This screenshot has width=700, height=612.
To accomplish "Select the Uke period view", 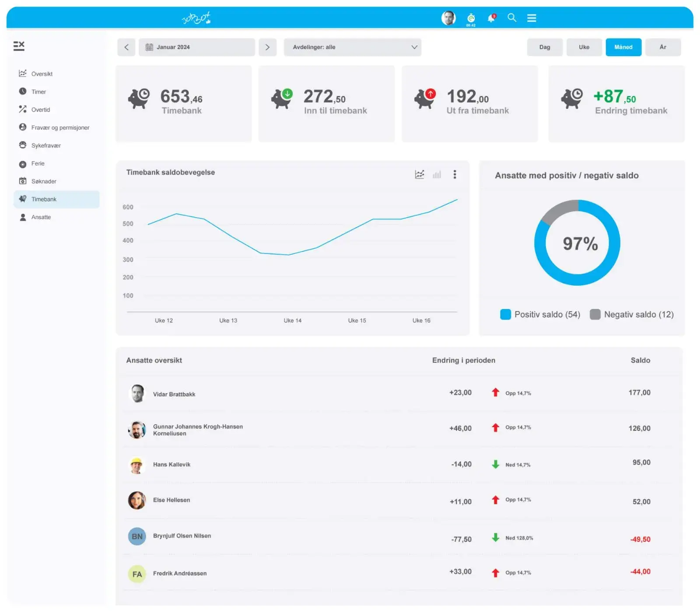I will pos(584,47).
